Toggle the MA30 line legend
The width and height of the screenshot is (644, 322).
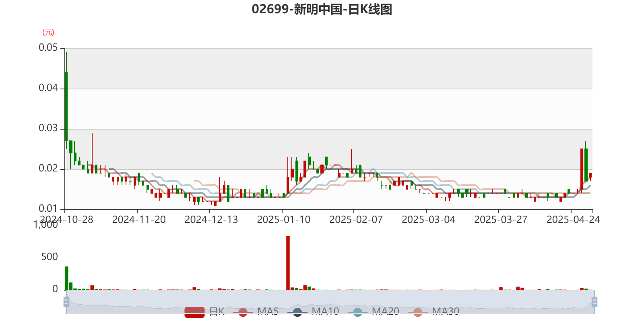(x=433, y=312)
